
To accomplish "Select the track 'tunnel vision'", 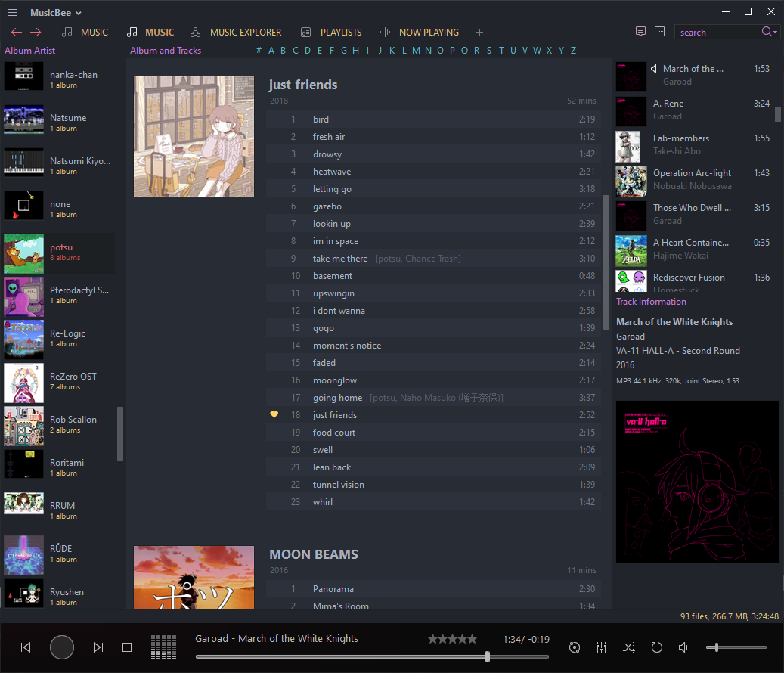I will tap(433, 485).
